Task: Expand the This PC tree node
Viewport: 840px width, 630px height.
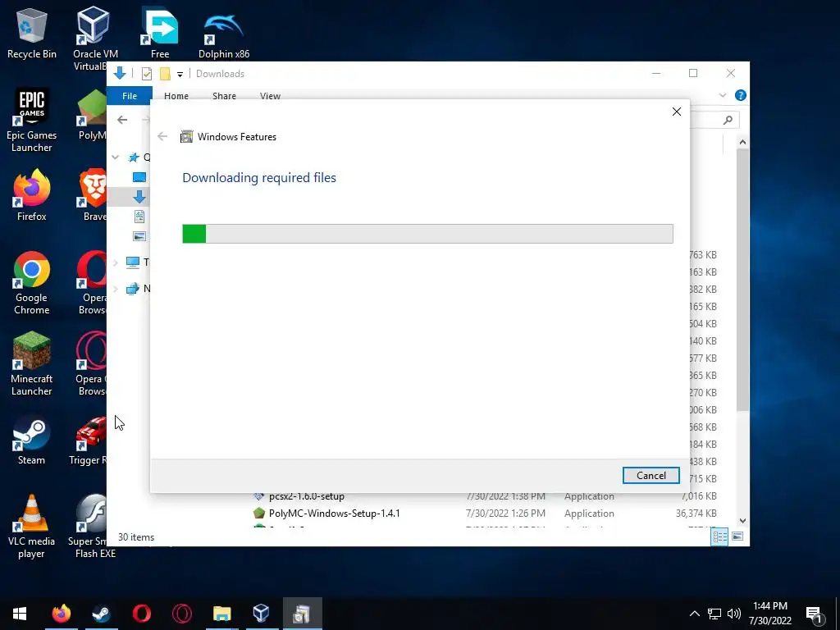Action: [x=115, y=262]
